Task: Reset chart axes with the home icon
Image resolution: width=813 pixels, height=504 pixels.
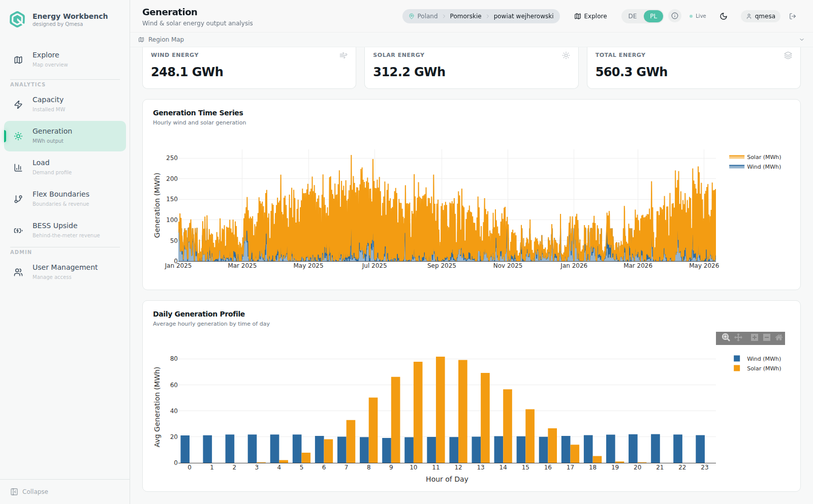Action: [x=779, y=338]
